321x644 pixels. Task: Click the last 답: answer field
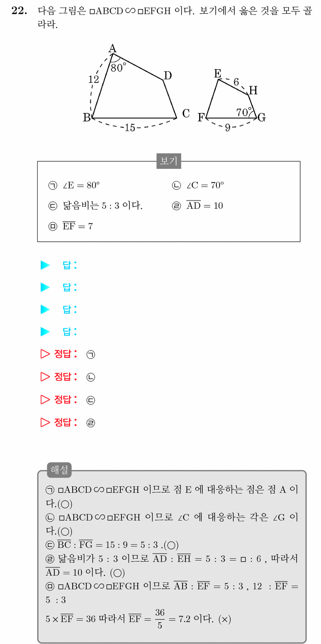tap(70, 332)
